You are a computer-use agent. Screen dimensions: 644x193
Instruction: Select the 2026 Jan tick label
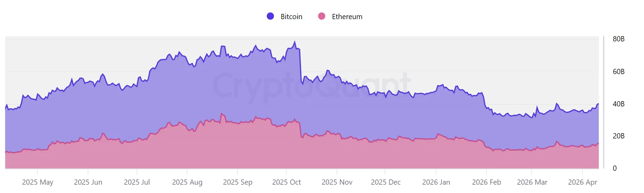(x=436, y=182)
